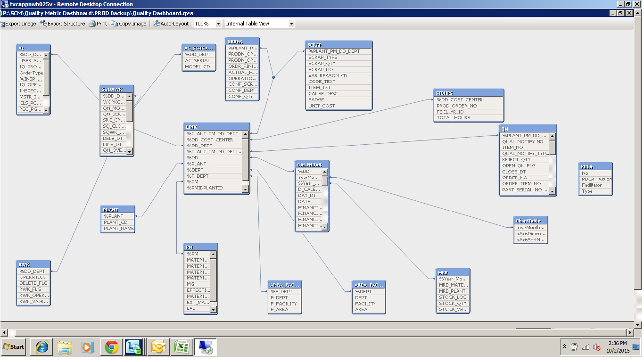Click the Export Image toolbar button
644x362 pixels.
(x=18, y=24)
